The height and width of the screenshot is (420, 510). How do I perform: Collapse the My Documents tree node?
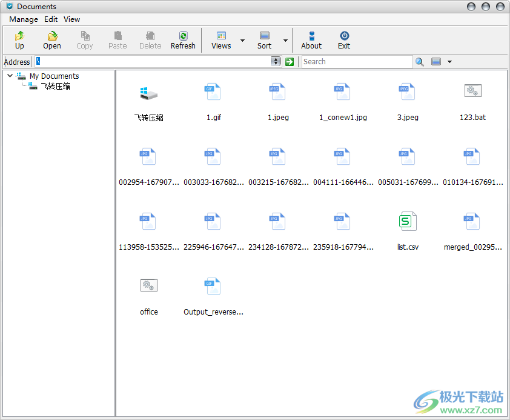point(9,76)
